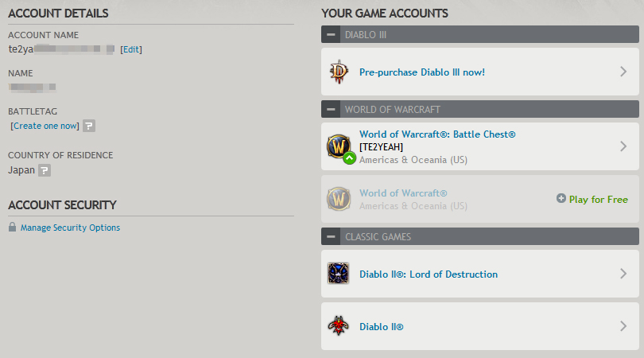Click the Country of Residence help icon
The width and height of the screenshot is (644, 358).
click(x=45, y=170)
